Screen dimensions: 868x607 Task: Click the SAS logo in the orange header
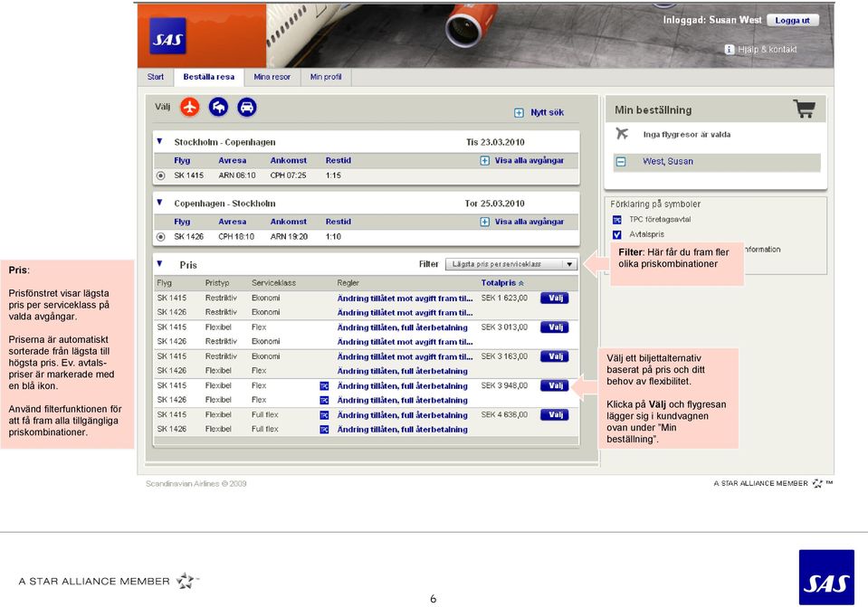pyautogui.click(x=167, y=36)
